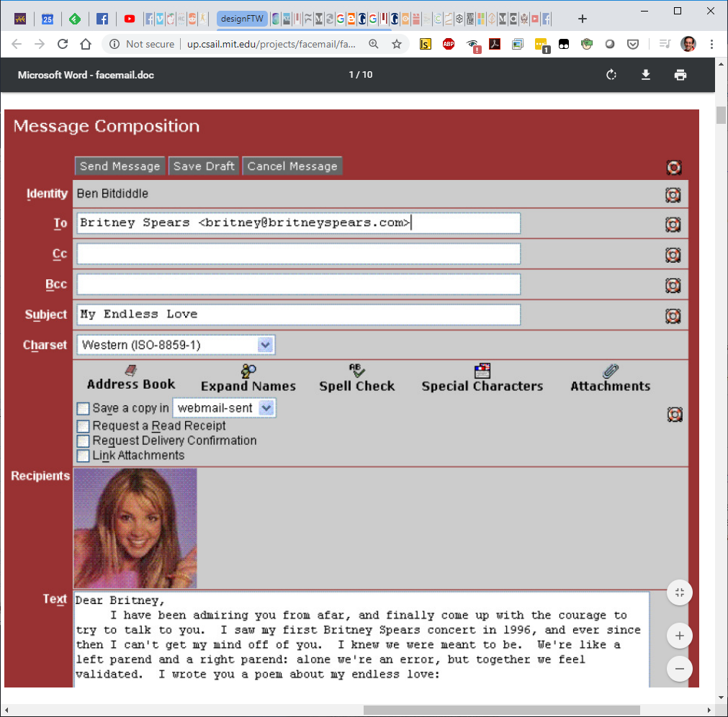Open the Special Characters tool
728x717 pixels.
pyautogui.click(x=482, y=371)
